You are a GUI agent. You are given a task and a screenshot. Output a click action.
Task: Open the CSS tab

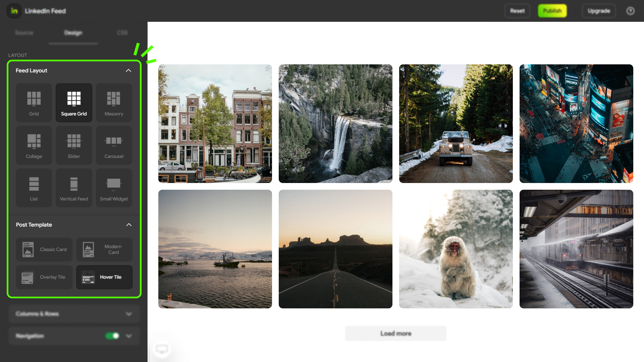coord(122,33)
